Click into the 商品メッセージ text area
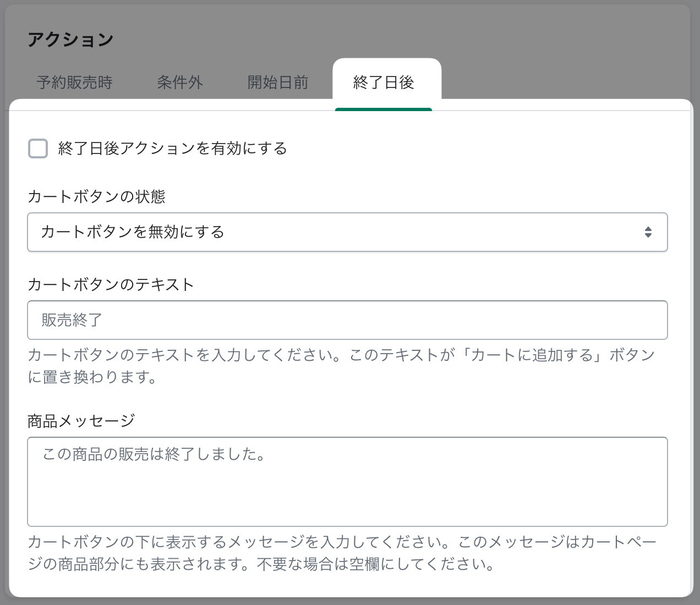700x605 pixels. [x=347, y=482]
